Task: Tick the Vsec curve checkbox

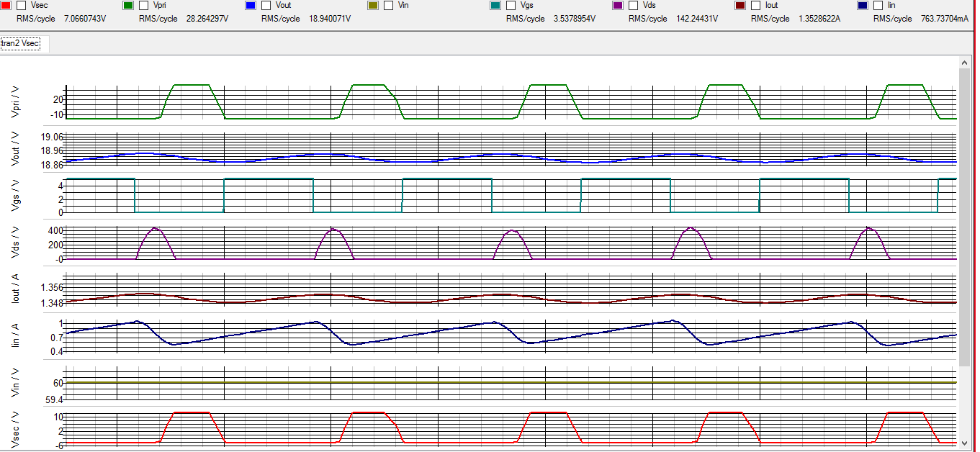Action: (x=22, y=5)
